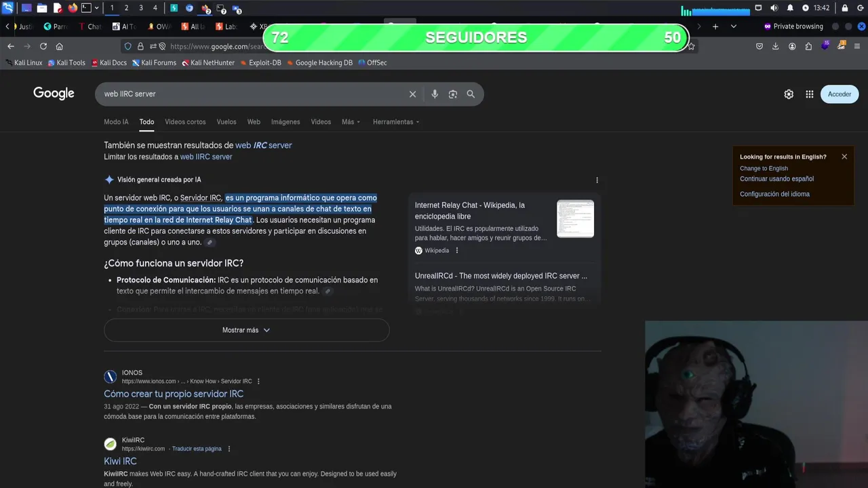Open the Kali Tools bookmark
Viewport: 868px width, 488px height.
[66, 62]
